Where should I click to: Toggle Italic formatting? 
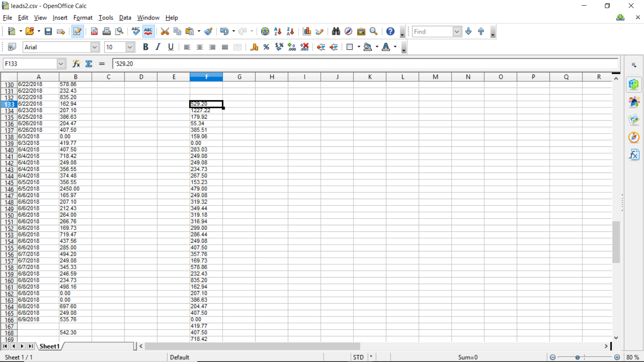coord(158,47)
